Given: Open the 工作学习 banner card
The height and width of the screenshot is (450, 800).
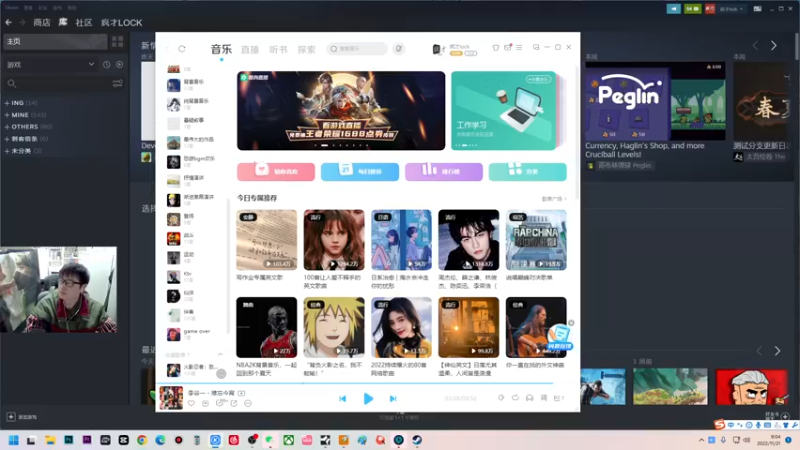Looking at the screenshot, I should [504, 110].
